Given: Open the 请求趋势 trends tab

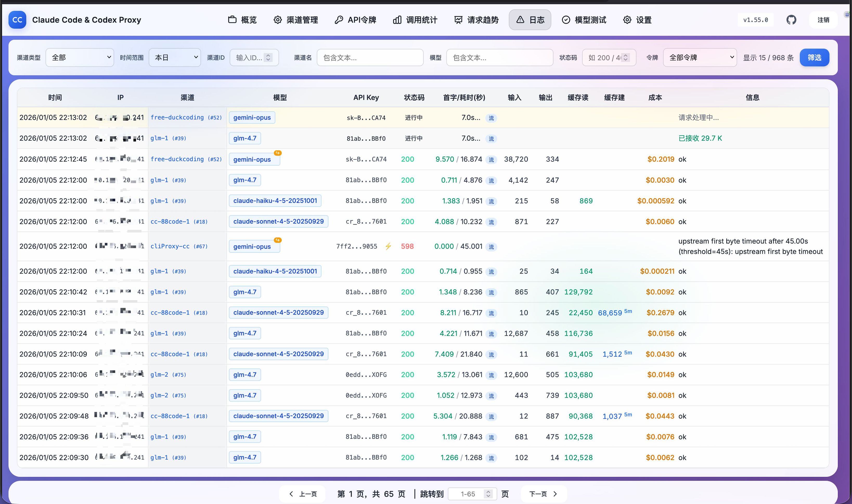Looking at the screenshot, I should click(476, 20).
